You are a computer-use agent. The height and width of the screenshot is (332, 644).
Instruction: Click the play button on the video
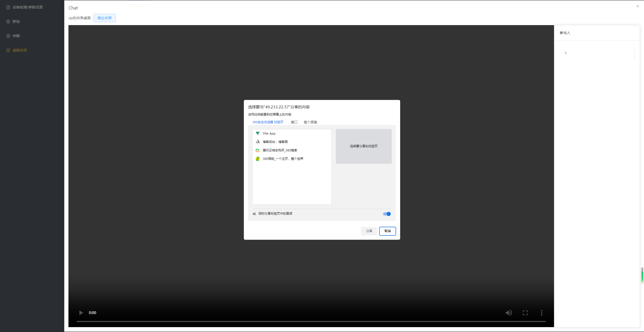81,313
